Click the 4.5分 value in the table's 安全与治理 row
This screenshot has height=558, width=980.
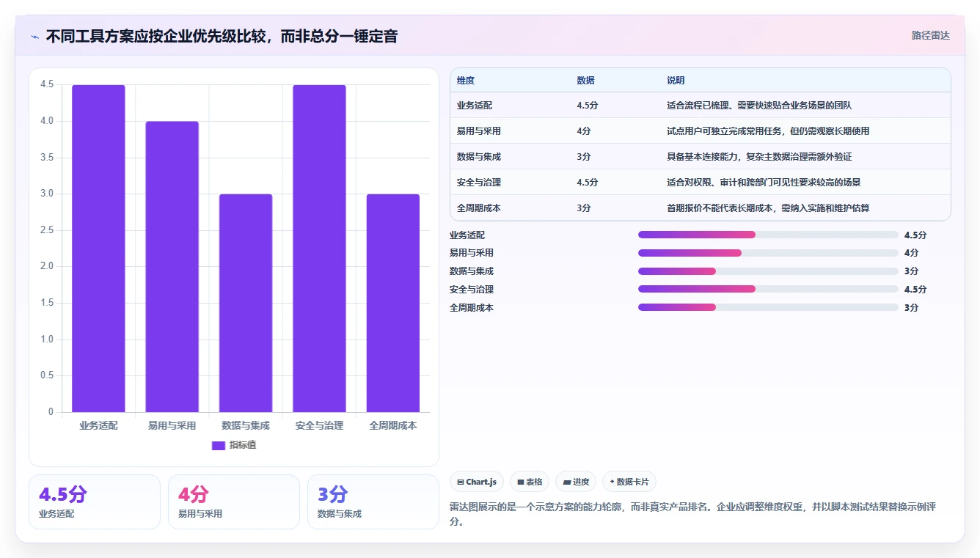[x=588, y=183]
